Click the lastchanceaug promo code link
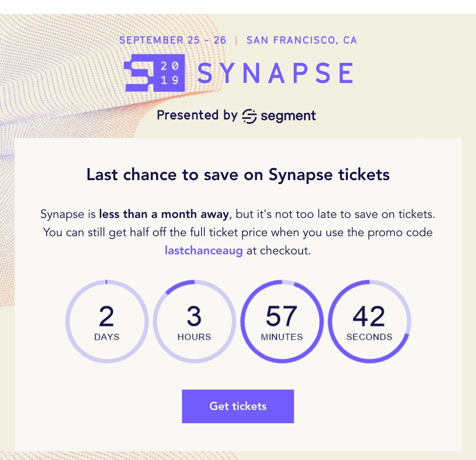 203,250
